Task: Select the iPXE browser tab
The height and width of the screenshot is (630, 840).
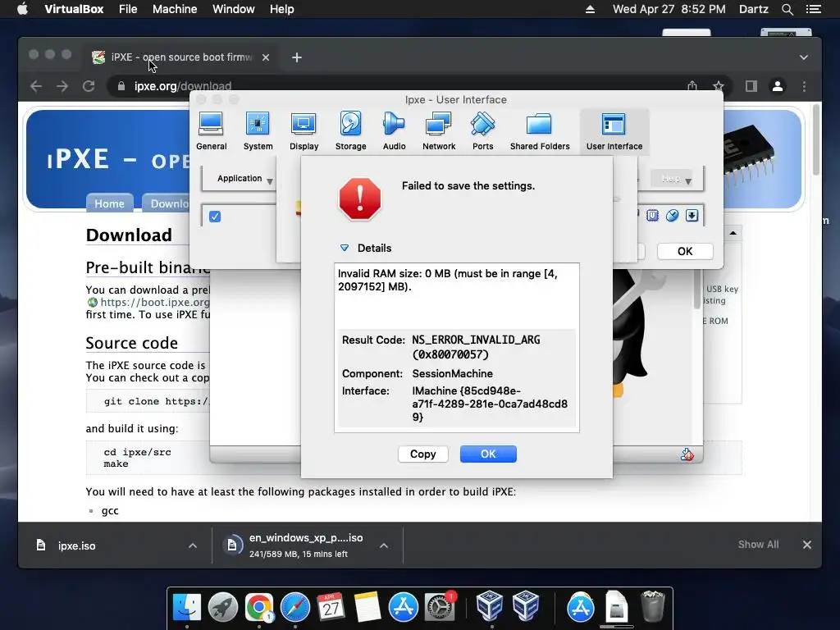Action: click(x=180, y=57)
